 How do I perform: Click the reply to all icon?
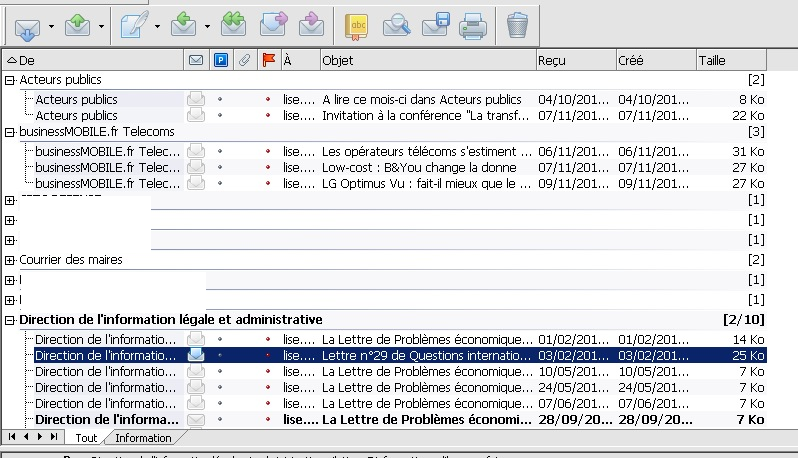coord(234,24)
